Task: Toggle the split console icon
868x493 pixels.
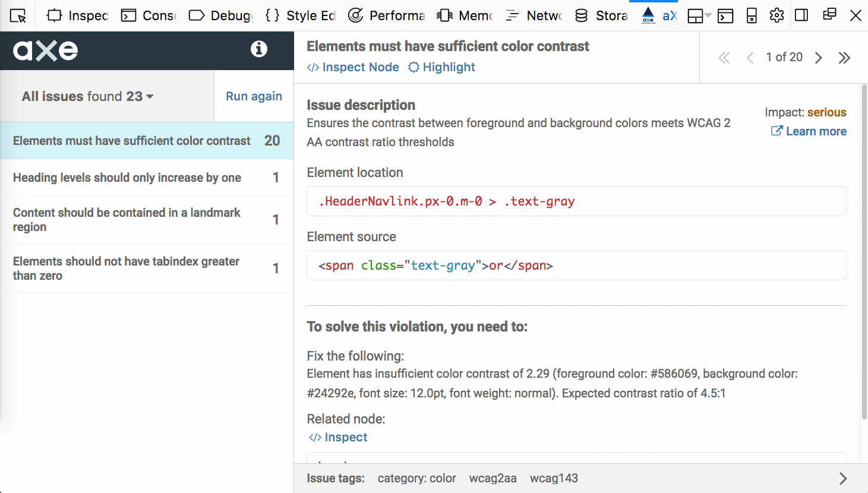Action: tap(725, 16)
